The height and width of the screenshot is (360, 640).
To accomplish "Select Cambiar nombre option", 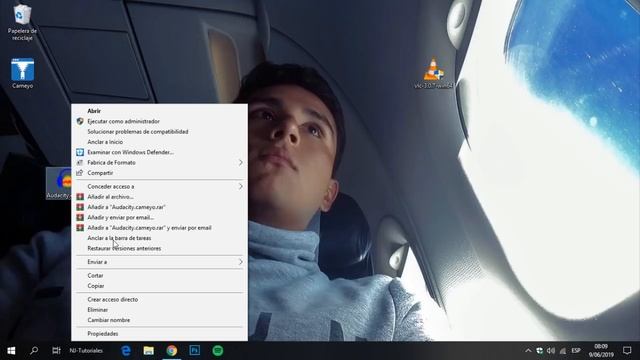I will pos(159,320).
